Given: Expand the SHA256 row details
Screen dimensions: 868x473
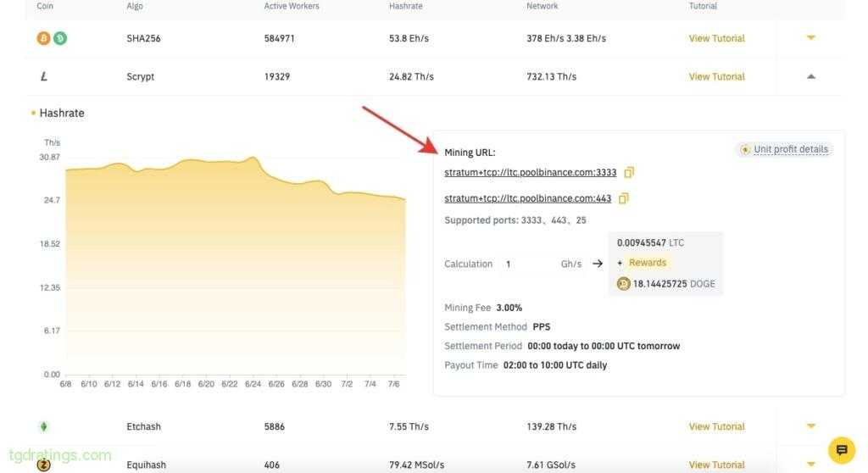Looking at the screenshot, I should [811, 38].
